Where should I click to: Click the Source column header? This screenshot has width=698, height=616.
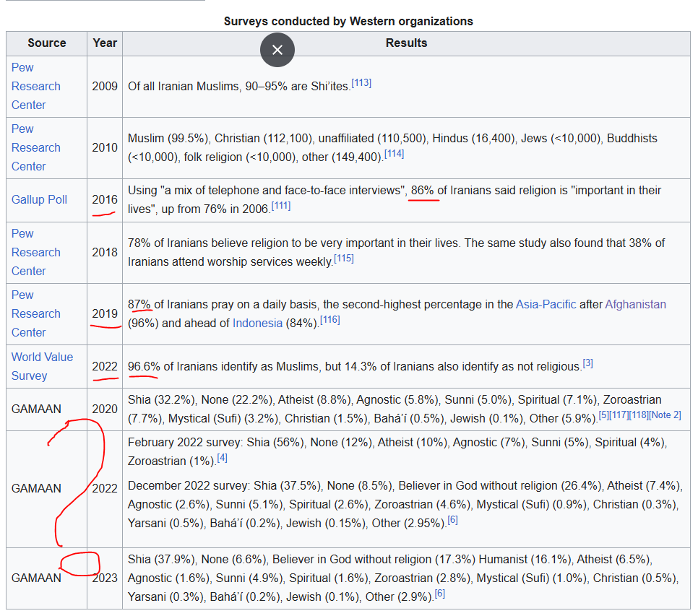(x=47, y=43)
